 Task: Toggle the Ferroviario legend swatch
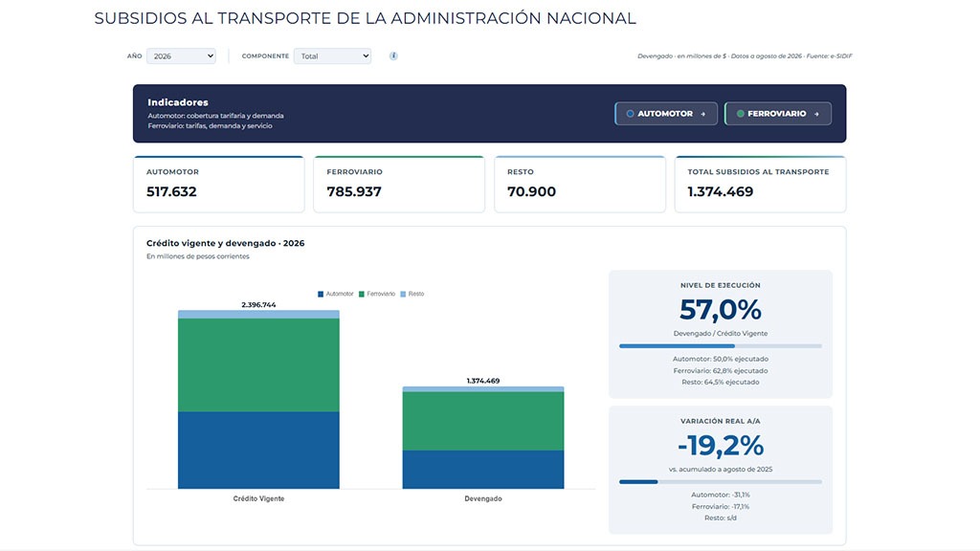[361, 294]
